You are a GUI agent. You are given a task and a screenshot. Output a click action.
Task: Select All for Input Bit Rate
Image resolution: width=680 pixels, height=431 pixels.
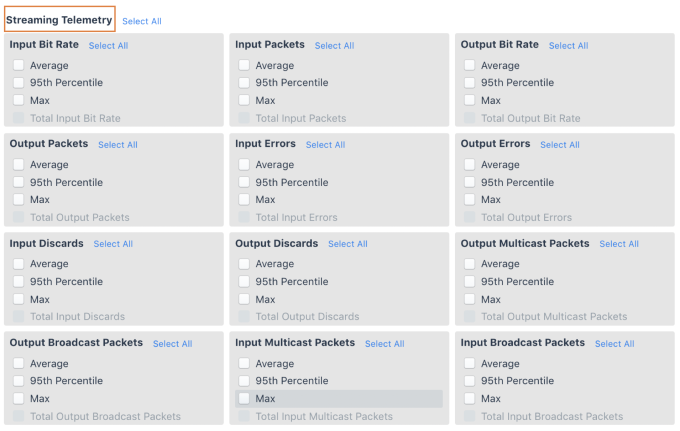pos(108,46)
